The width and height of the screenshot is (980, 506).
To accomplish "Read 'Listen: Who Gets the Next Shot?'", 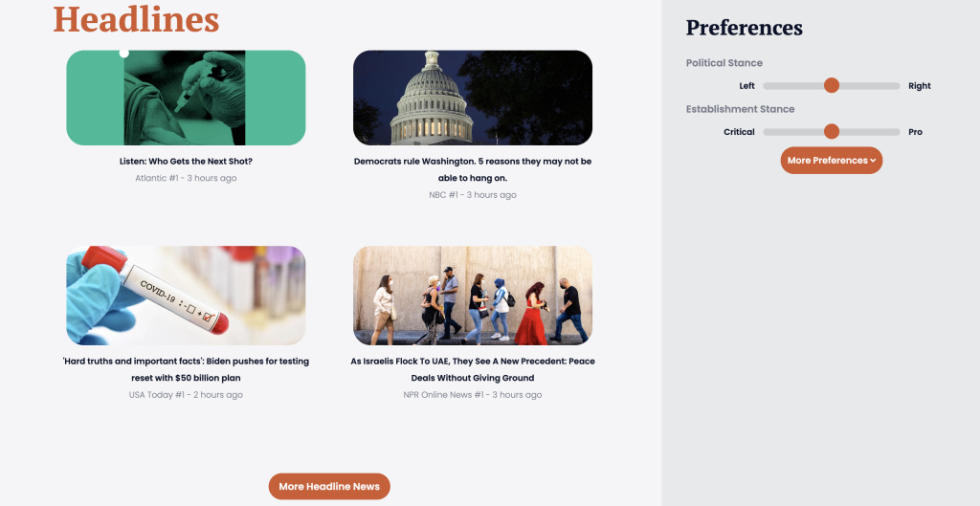I will click(186, 161).
